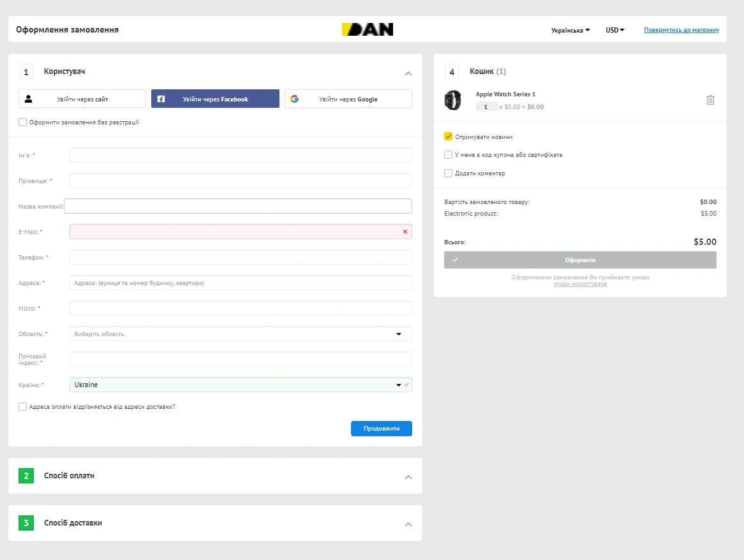Delete Apple Watch from cart via trash icon
The width and height of the screenshot is (744, 560).
(x=710, y=100)
